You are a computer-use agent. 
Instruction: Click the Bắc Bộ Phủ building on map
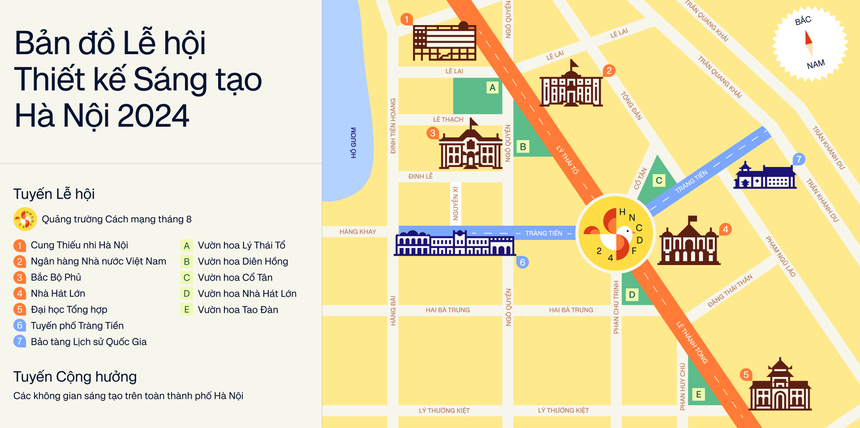click(x=470, y=144)
